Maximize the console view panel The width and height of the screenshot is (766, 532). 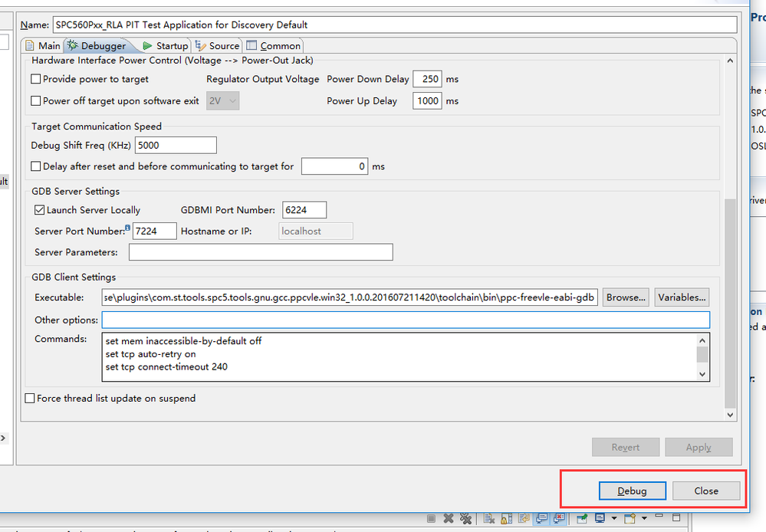pos(676,517)
